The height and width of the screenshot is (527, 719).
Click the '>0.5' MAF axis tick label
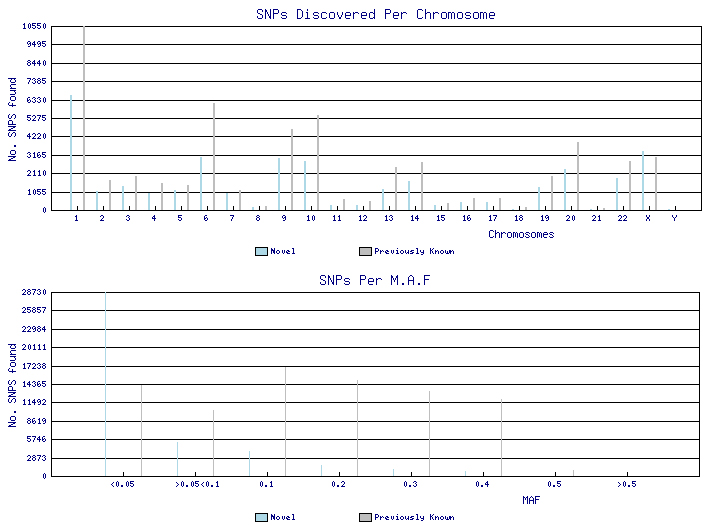(x=626, y=484)
